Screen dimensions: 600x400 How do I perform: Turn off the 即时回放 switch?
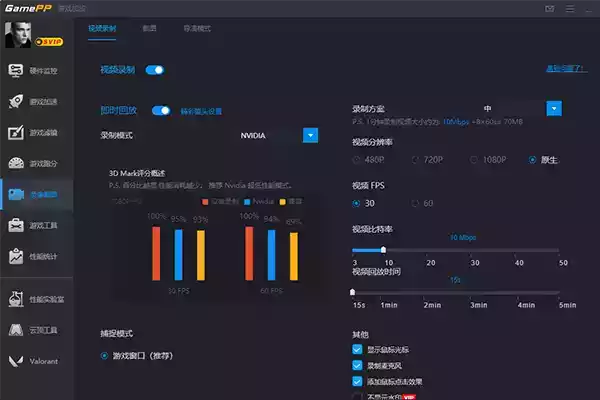pos(161,111)
